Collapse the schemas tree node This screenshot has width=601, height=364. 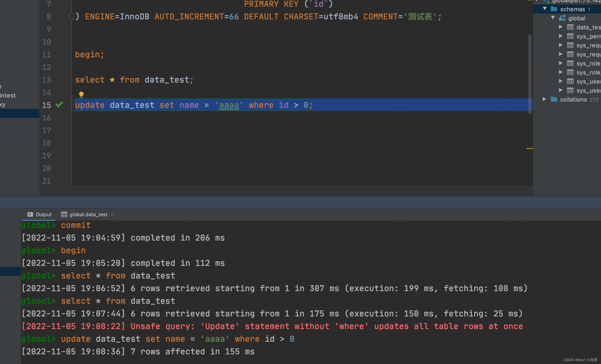click(x=545, y=9)
